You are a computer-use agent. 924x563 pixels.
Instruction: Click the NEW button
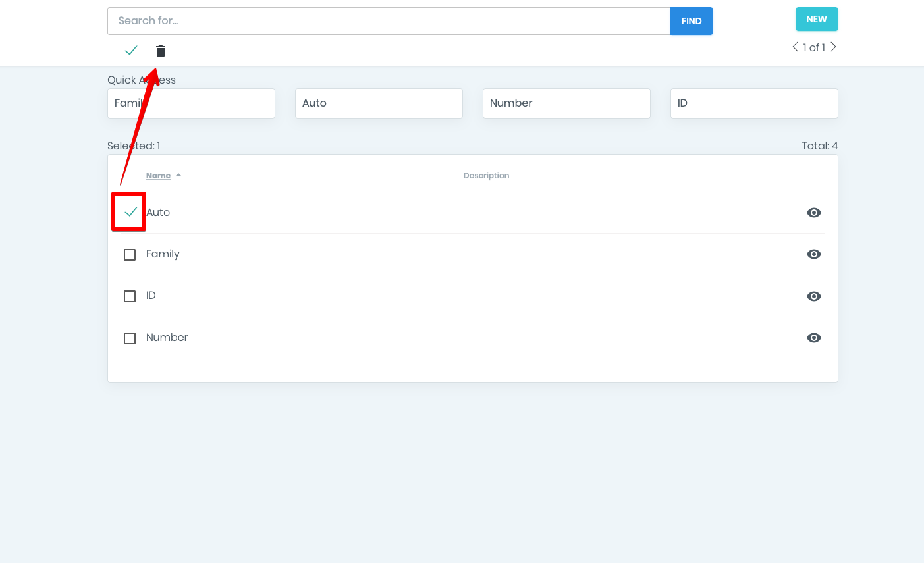[x=817, y=19]
